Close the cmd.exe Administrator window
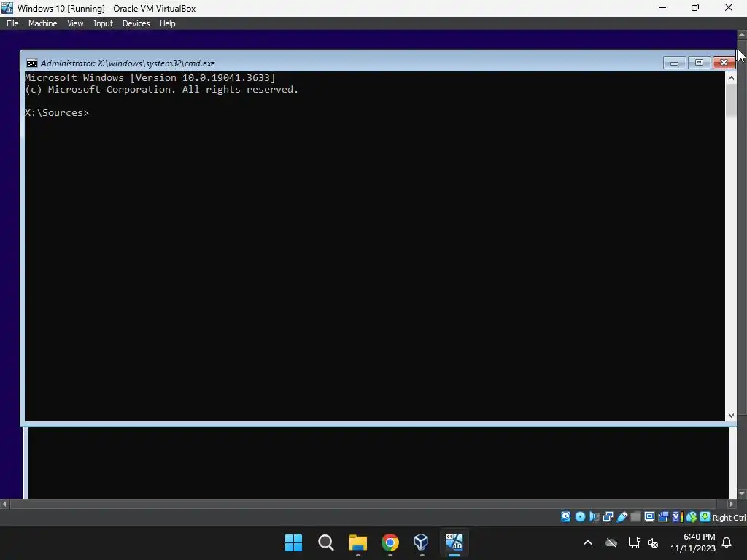747x560 pixels. click(x=724, y=63)
